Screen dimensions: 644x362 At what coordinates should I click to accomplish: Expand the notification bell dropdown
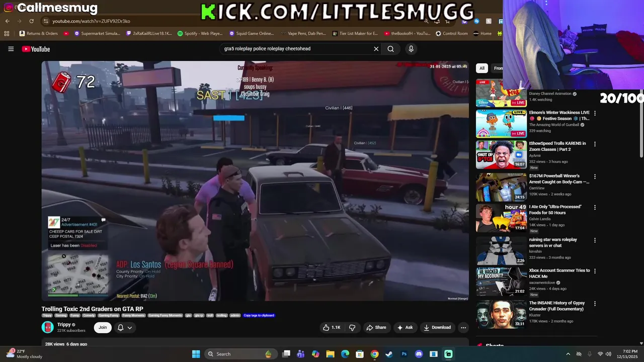tap(129, 327)
